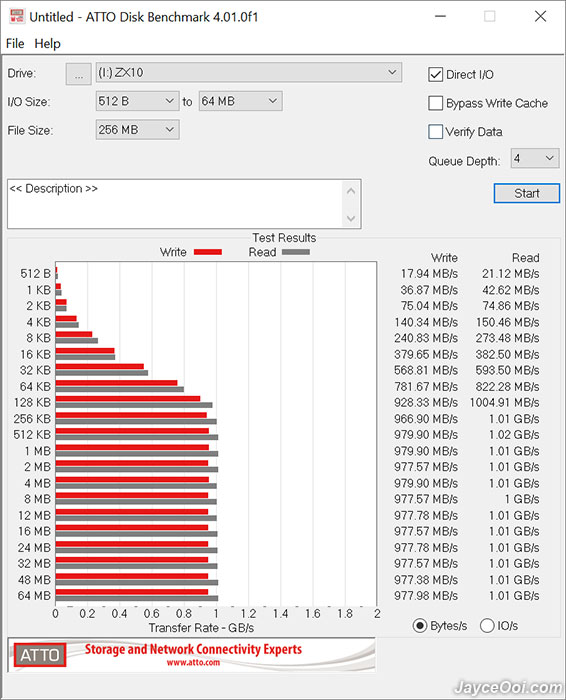Click the ATTO logo in the banner
Screen dimensions: 566x700
point(40,655)
